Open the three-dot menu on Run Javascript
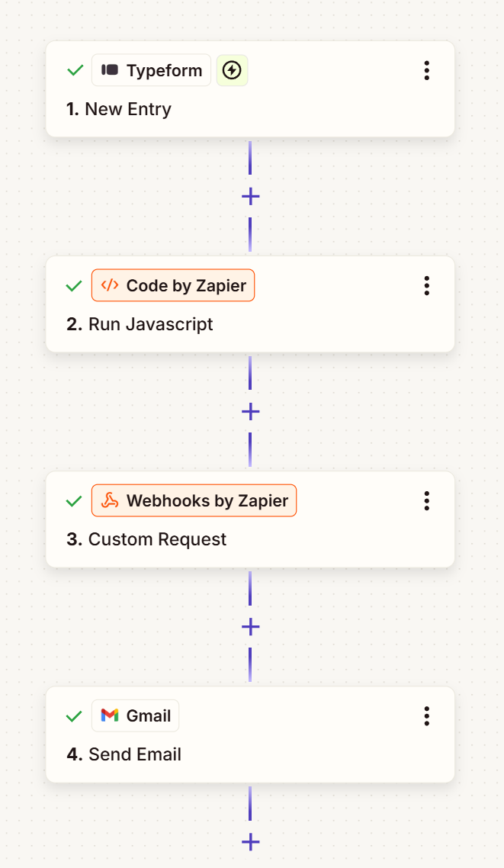The width and height of the screenshot is (504, 868). click(427, 285)
